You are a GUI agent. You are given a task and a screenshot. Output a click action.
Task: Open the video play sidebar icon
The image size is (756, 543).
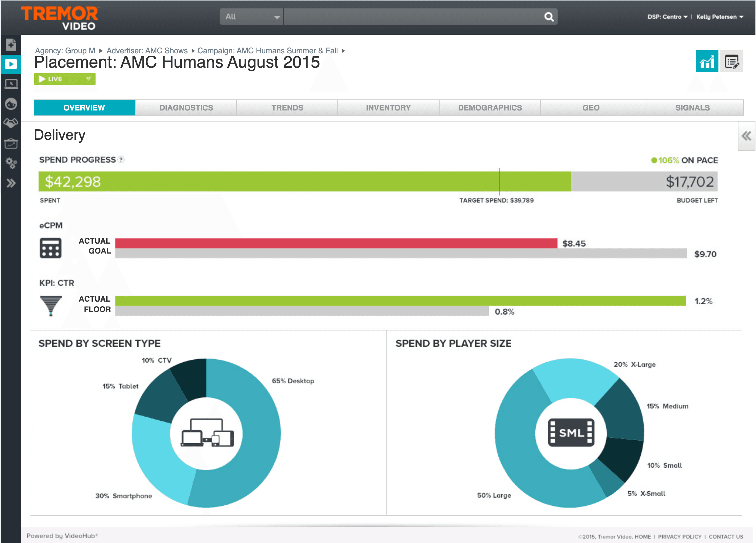(x=11, y=64)
